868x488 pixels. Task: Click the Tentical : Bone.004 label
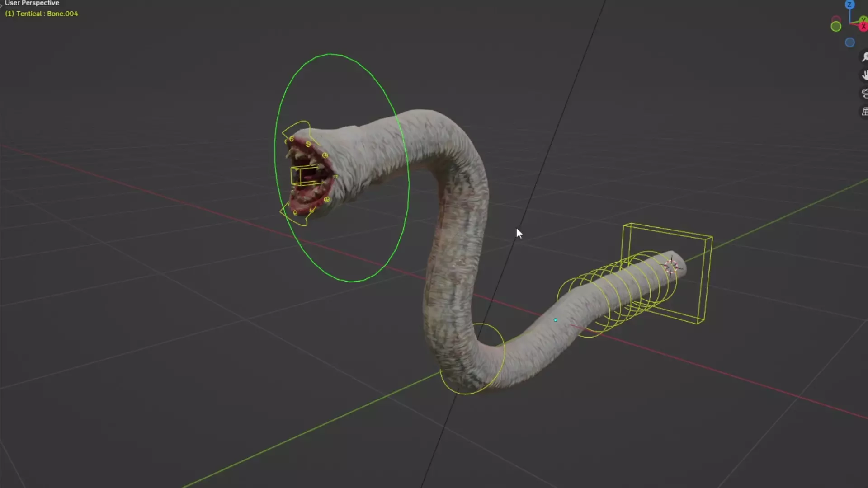pyautogui.click(x=42, y=14)
